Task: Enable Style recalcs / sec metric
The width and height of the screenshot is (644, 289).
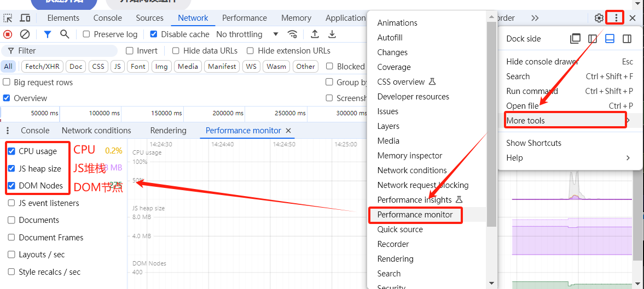Action: (x=11, y=272)
